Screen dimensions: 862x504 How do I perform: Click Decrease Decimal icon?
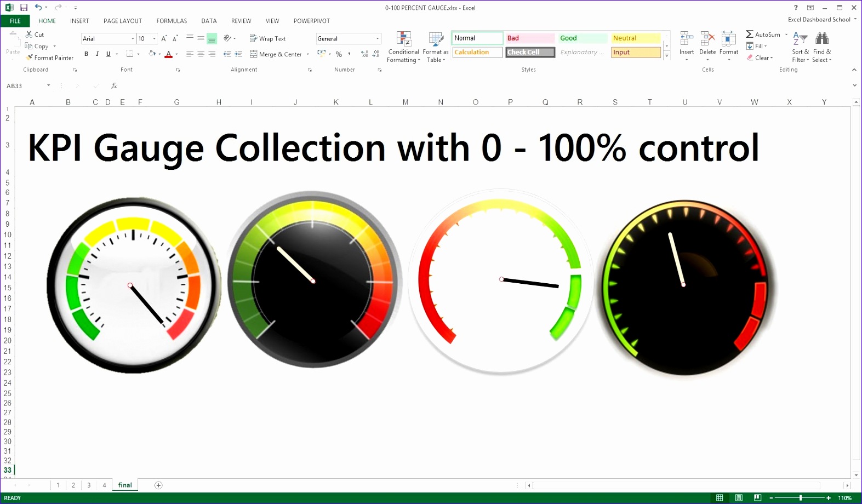[376, 54]
